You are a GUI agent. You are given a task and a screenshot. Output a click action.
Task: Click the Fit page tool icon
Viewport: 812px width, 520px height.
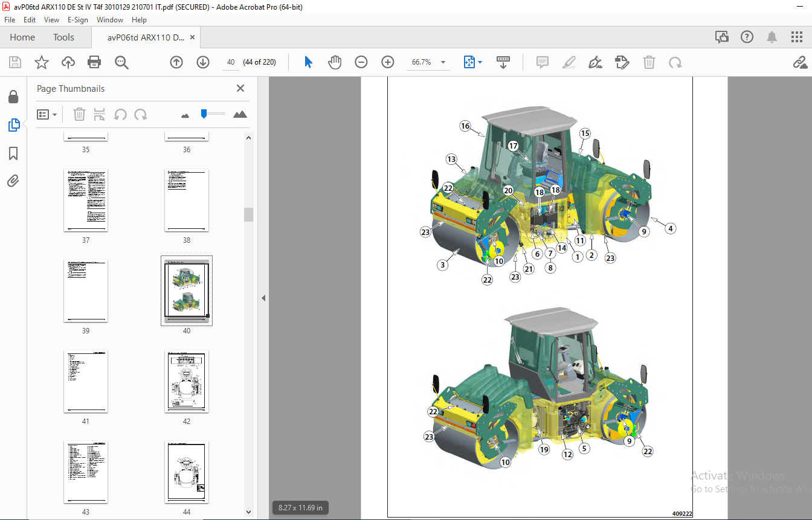click(x=469, y=62)
